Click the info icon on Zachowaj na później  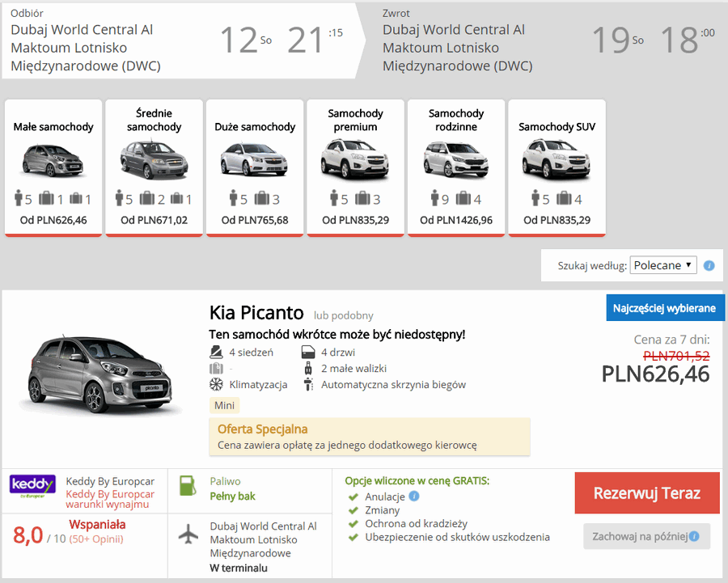(x=694, y=537)
